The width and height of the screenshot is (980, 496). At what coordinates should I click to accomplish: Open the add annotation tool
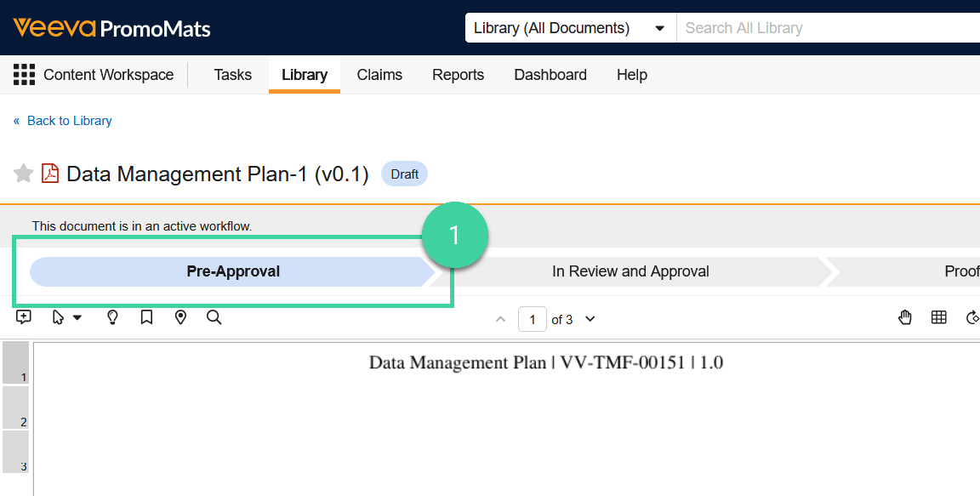click(x=23, y=316)
